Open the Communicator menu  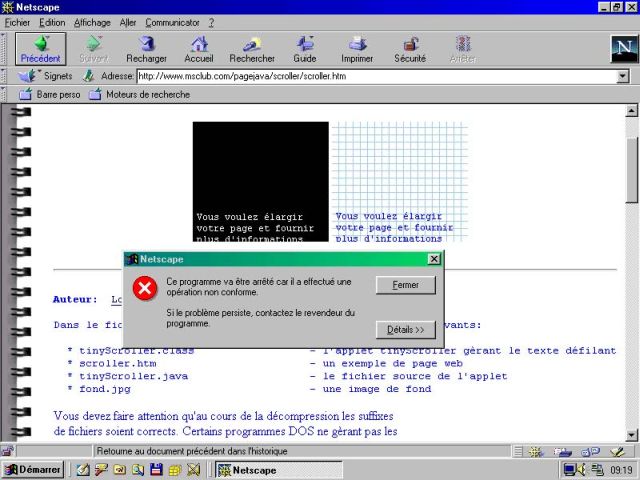(172, 22)
